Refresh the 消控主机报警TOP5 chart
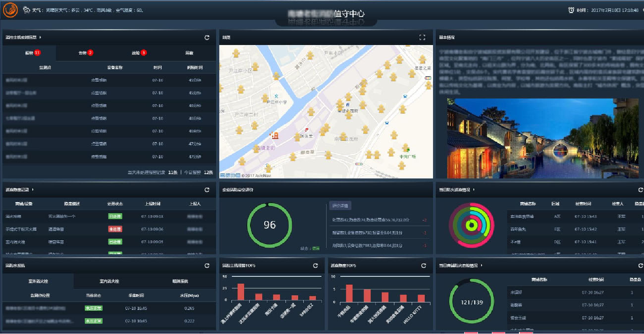This screenshot has width=644, height=334. pos(315,266)
